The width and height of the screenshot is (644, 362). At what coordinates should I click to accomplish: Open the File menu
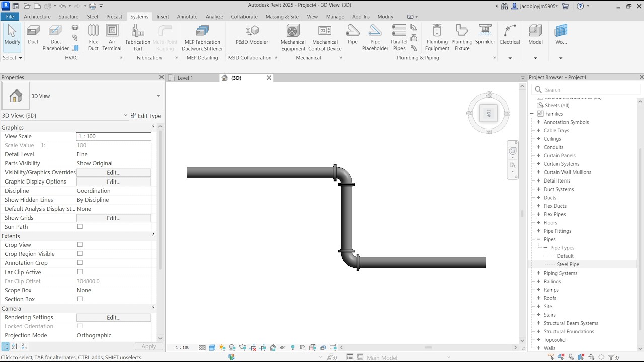point(10,17)
